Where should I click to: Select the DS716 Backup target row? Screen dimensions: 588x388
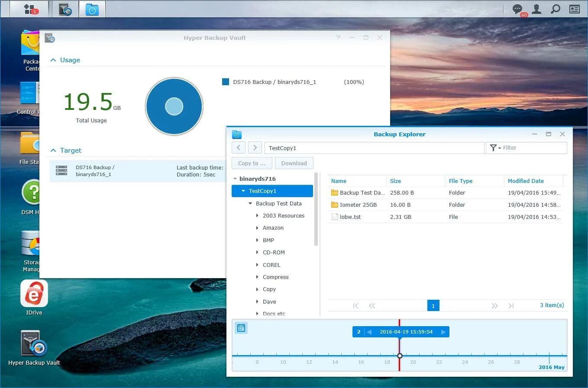point(138,171)
